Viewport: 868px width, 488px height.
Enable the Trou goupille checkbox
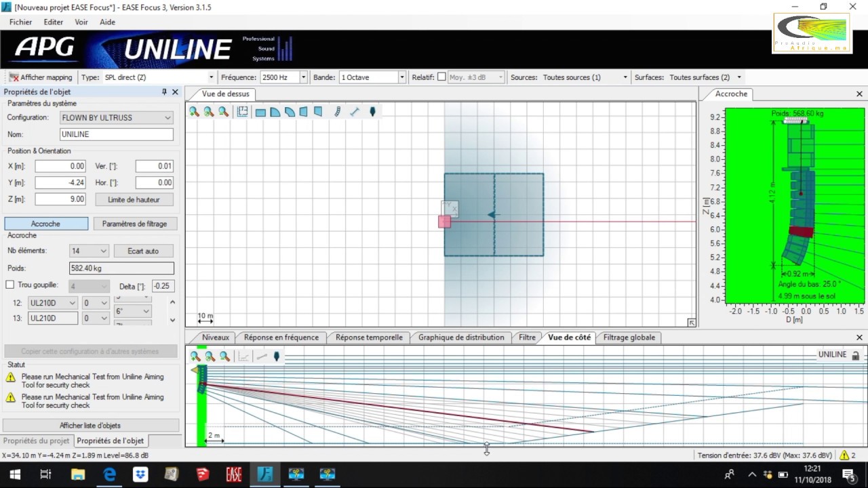point(9,285)
